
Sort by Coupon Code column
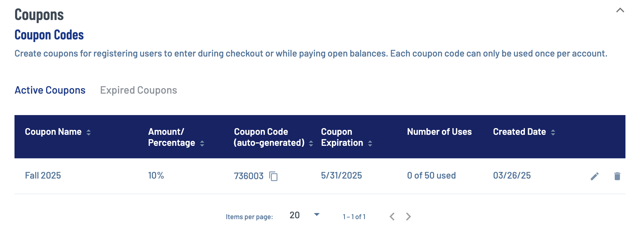point(311,143)
